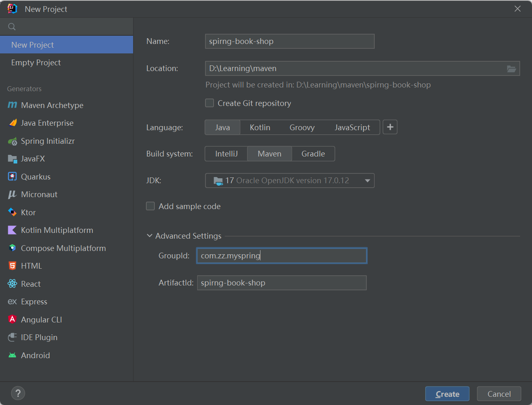Click the Android robot icon
The height and width of the screenshot is (405, 532).
12,355
